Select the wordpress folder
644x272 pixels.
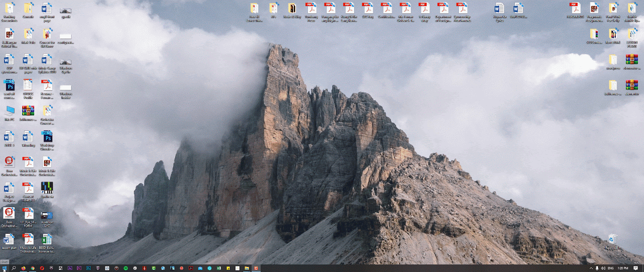(613, 62)
